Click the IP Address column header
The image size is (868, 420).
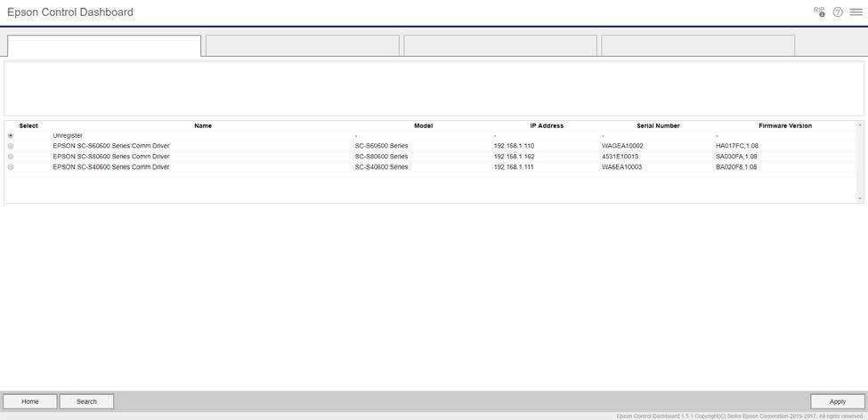coord(547,125)
